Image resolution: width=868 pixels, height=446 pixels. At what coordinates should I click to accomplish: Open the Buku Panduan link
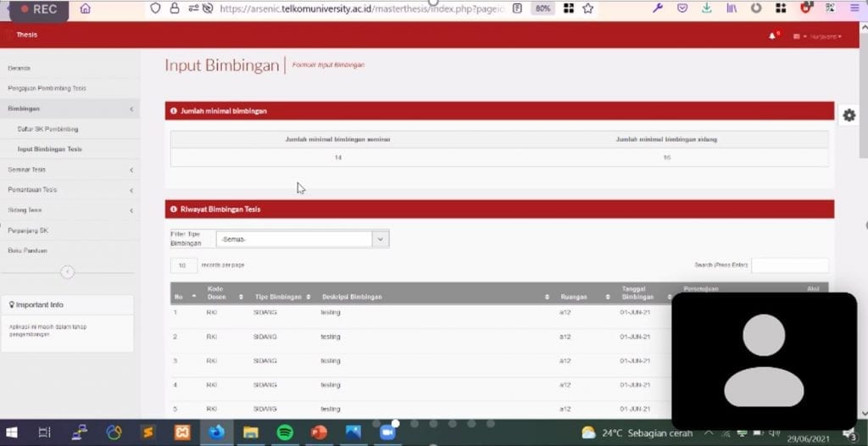[27, 251]
